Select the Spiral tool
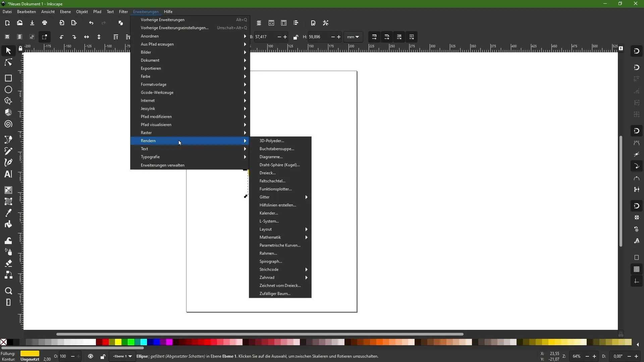The height and width of the screenshot is (362, 644). 8,124
